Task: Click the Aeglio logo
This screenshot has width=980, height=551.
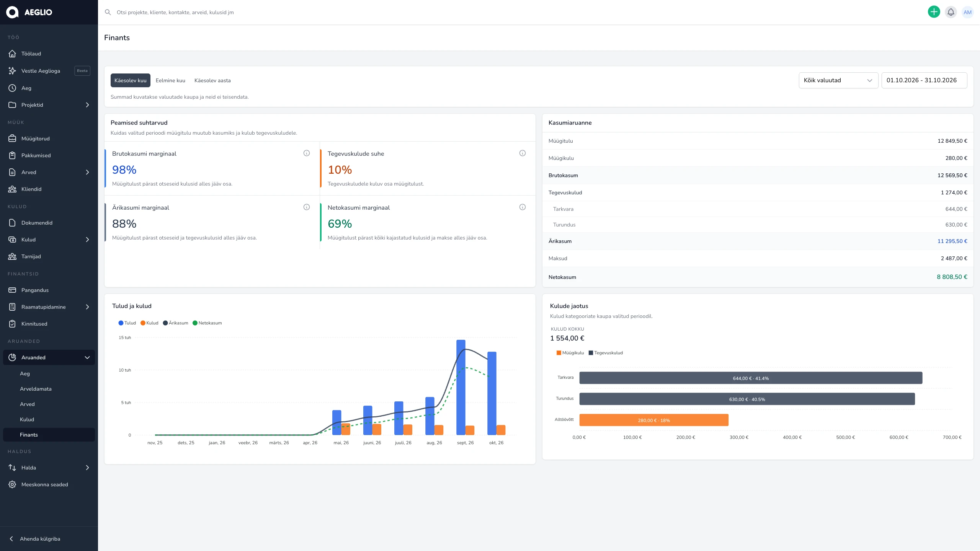Action: [x=29, y=12]
